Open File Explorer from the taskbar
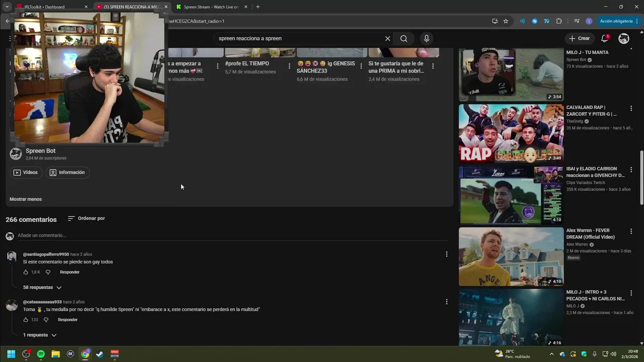Viewport: 644px width, 362px height. pos(55,354)
